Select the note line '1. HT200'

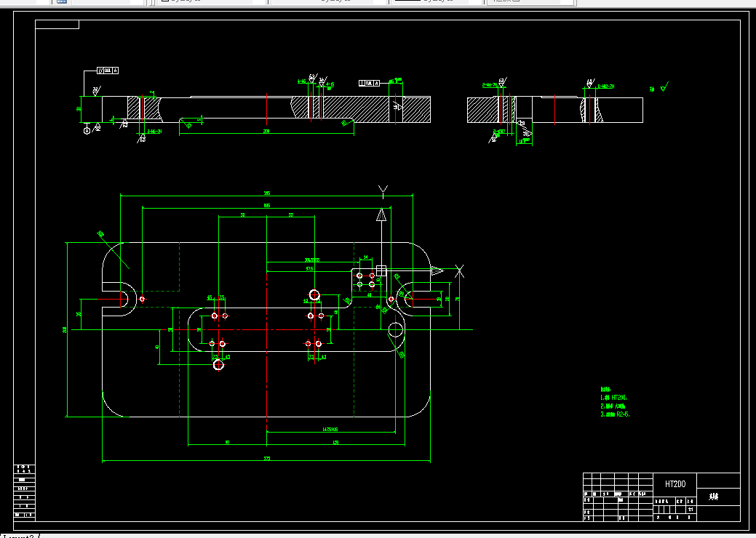coord(614,398)
